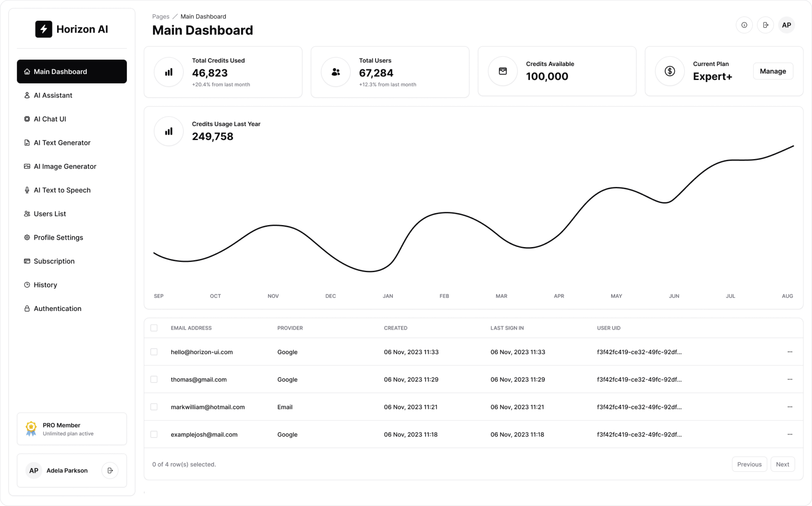Click the Horizon AI lightning logo icon
812x506 pixels.
pyautogui.click(x=43, y=29)
